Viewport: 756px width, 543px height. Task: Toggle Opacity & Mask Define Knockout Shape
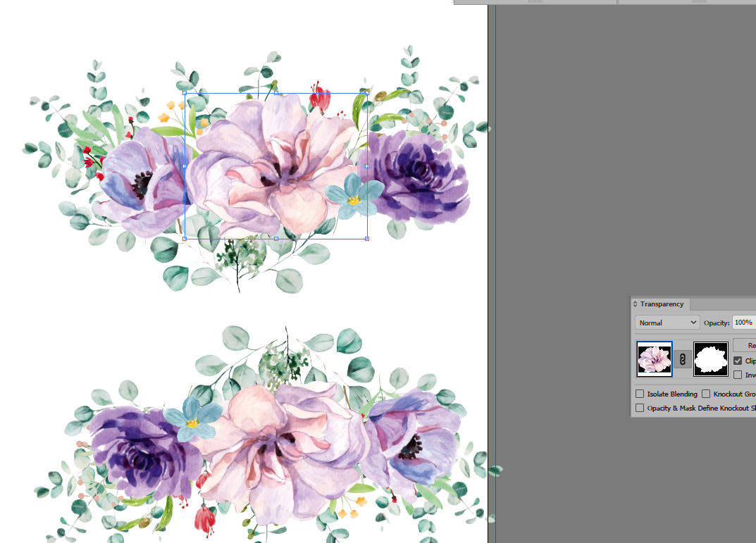coord(640,408)
